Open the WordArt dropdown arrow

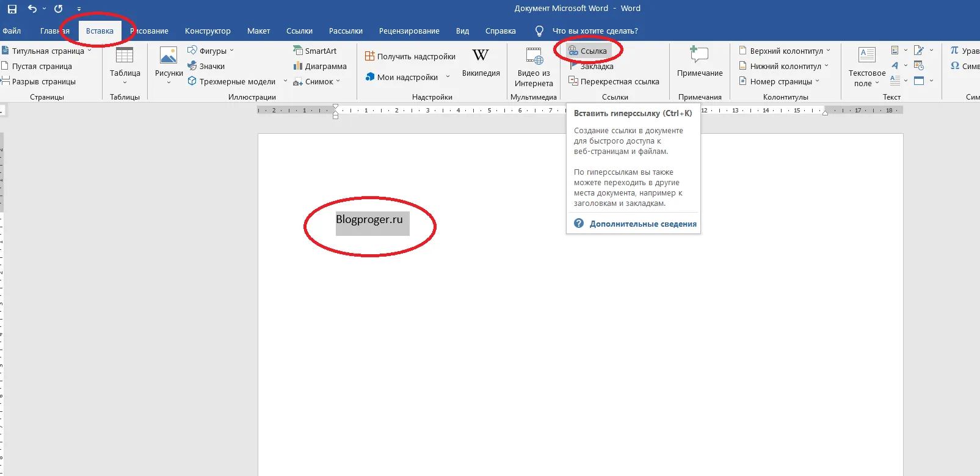906,65
